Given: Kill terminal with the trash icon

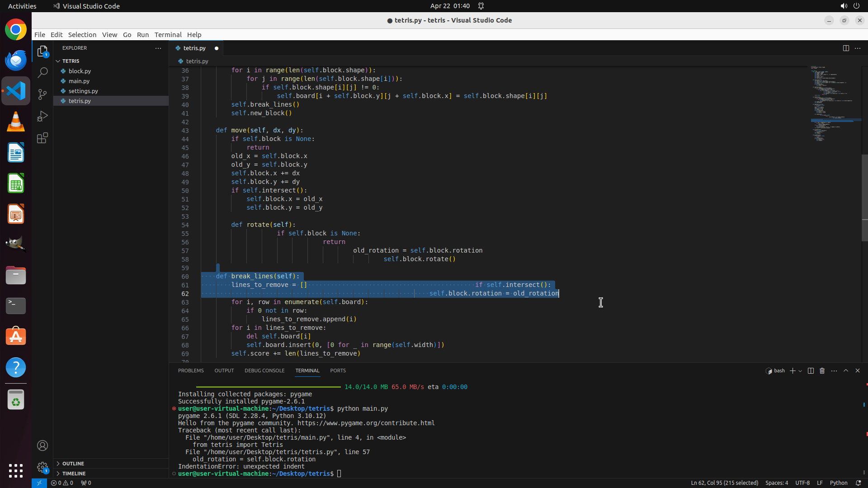Looking at the screenshot, I should click(822, 371).
